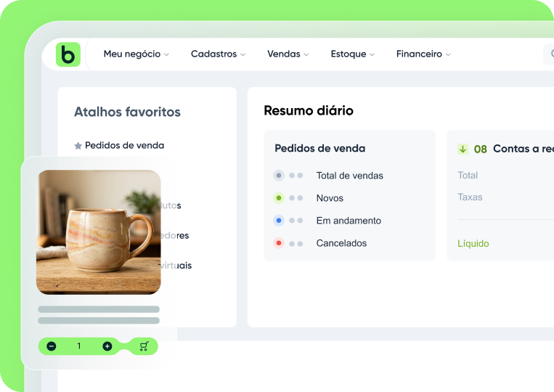The width and height of the screenshot is (554, 392).
Task: Click the Resumo diário heading
Action: click(309, 110)
